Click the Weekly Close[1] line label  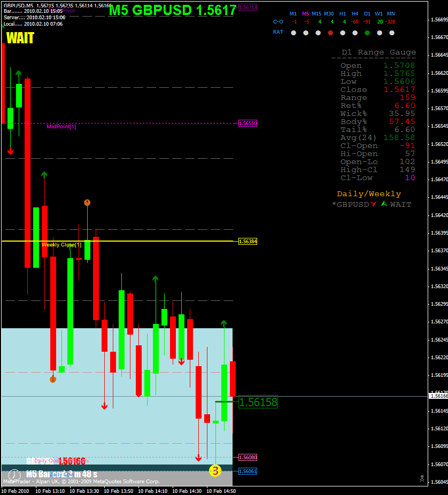tap(61, 245)
